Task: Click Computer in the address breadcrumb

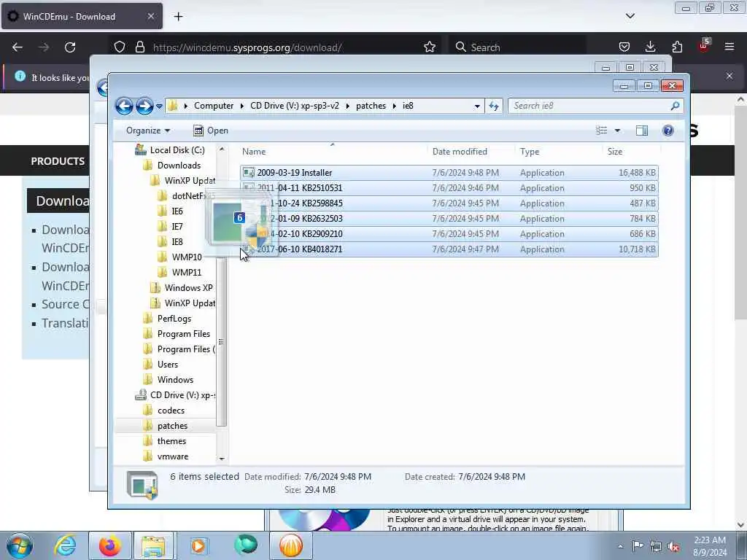Action: pos(214,106)
